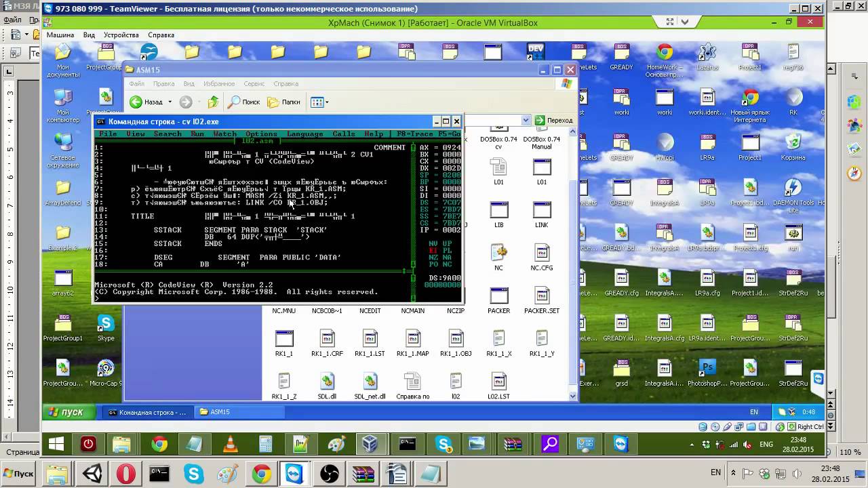Screen dimensions: 868x488
Task: Go up one folder level in Explorer
Action: click(x=213, y=102)
